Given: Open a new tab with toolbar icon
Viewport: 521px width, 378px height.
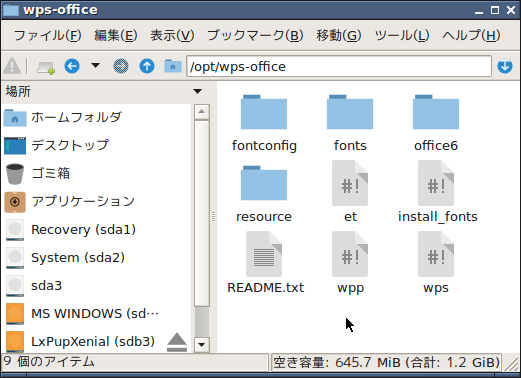Looking at the screenshot, I should point(46,67).
